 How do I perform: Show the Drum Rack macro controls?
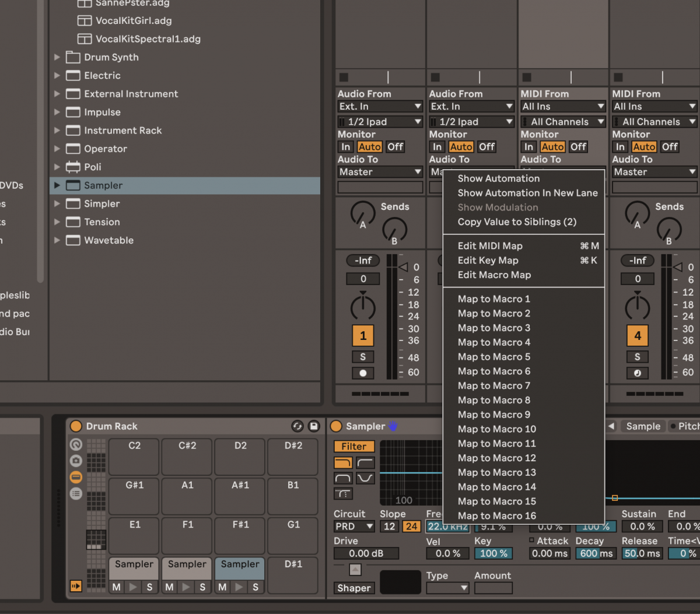pos(76,445)
